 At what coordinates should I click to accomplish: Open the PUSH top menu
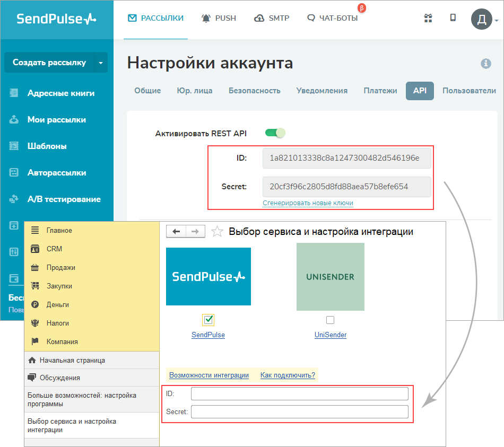(219, 19)
